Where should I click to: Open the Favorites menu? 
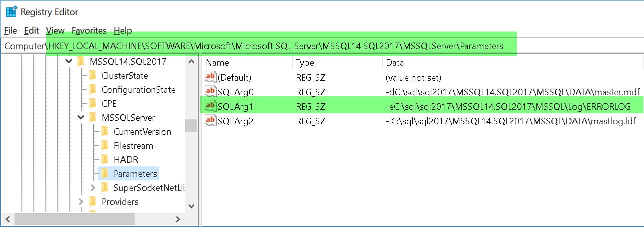point(89,31)
